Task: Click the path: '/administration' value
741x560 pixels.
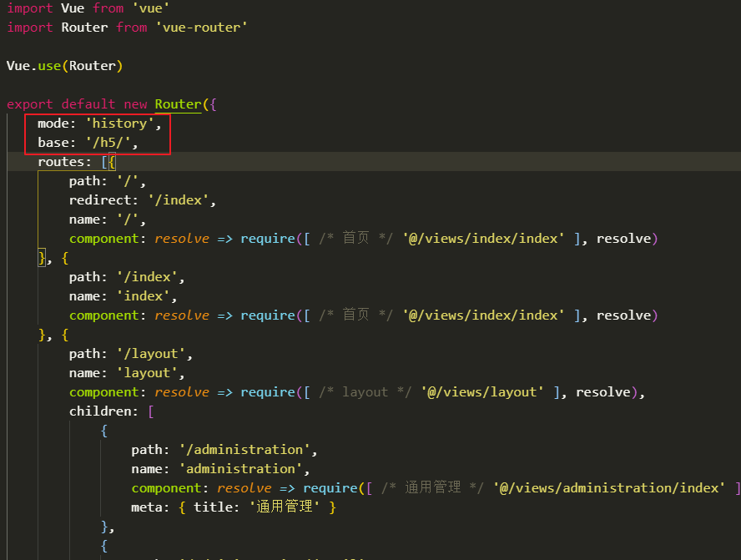Action: [244, 450]
